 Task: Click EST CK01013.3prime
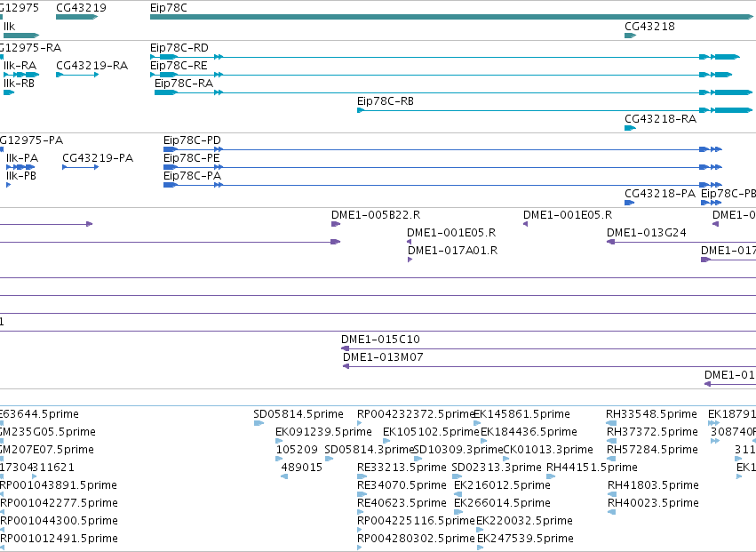tap(548, 450)
